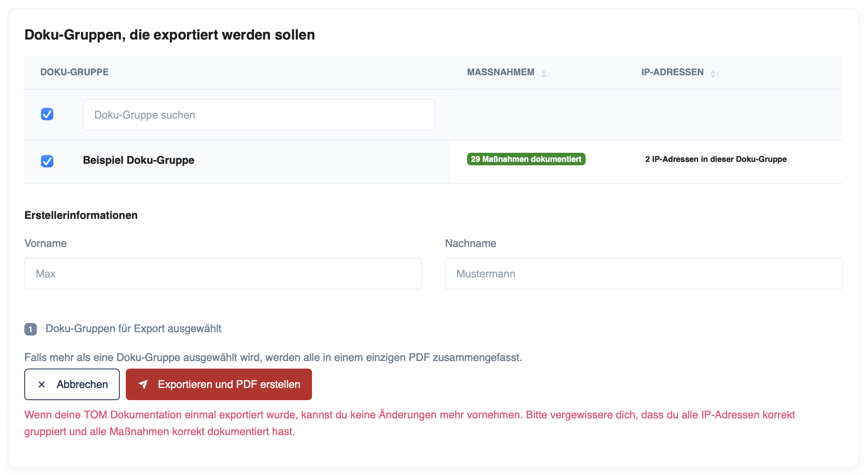Uncheck the Beispiel Doku-Gruppe checkbox
Image resolution: width=868 pixels, height=475 pixels.
(x=47, y=161)
